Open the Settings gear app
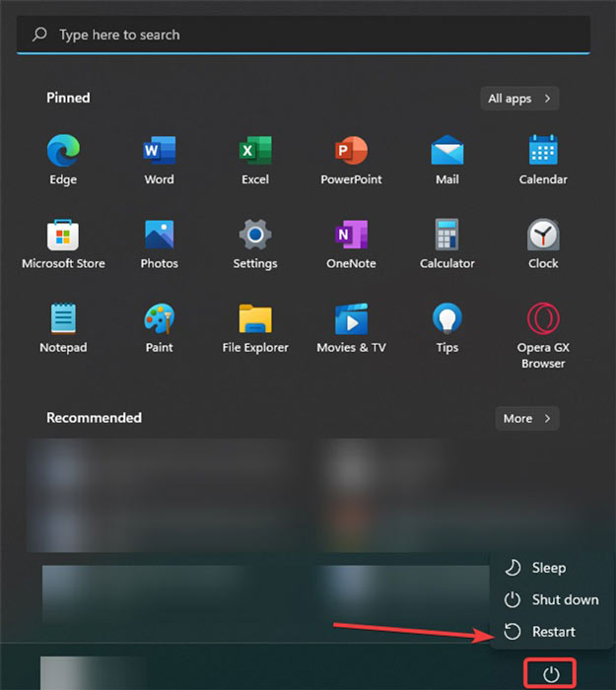This screenshot has height=690, width=616. [x=255, y=244]
